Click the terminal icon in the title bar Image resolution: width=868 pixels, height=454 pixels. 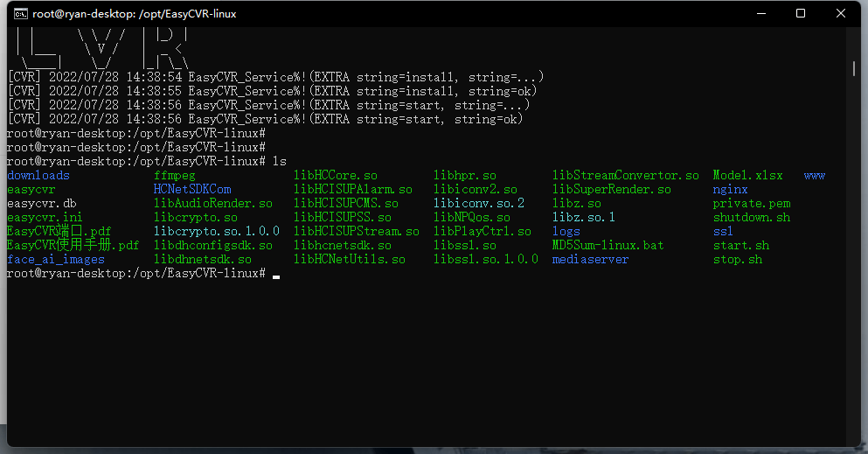click(x=21, y=14)
